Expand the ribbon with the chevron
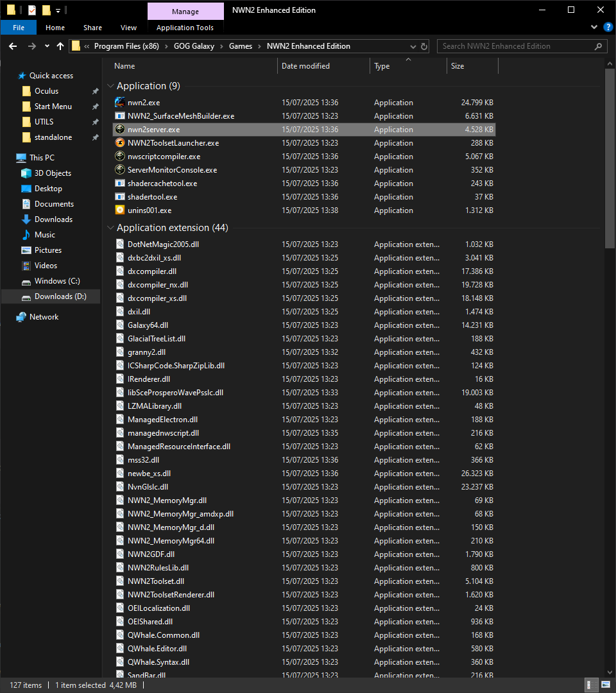616x693 pixels. (594, 28)
